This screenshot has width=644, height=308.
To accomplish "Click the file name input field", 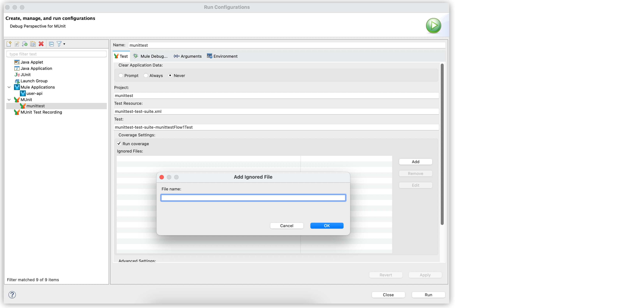I will [253, 198].
